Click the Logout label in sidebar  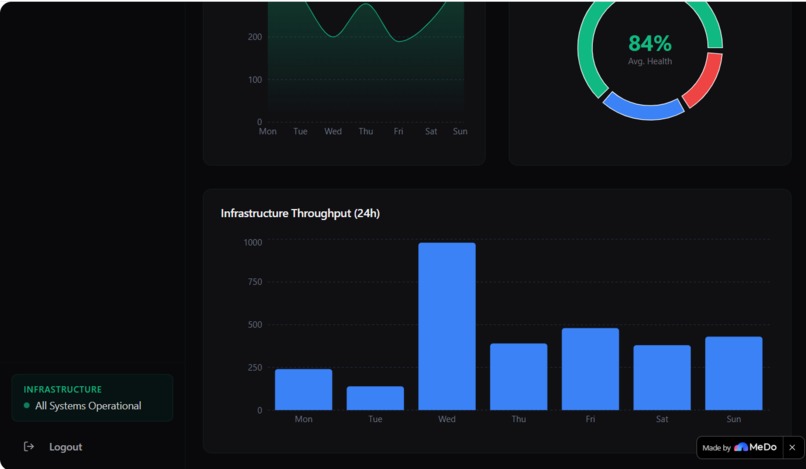66,447
